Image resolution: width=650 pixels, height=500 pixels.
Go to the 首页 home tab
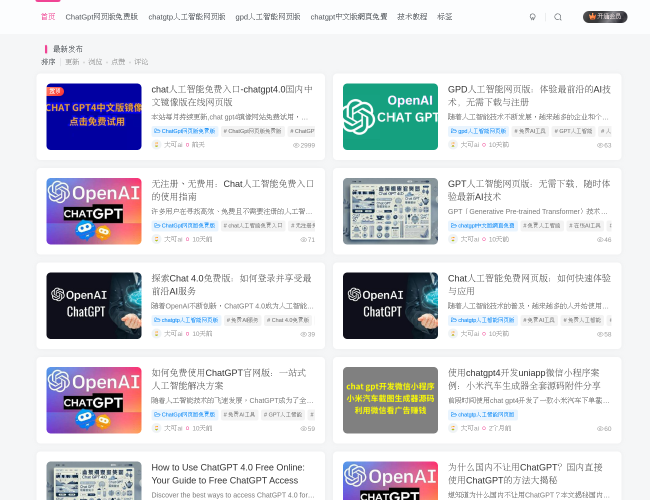pyautogui.click(x=48, y=17)
